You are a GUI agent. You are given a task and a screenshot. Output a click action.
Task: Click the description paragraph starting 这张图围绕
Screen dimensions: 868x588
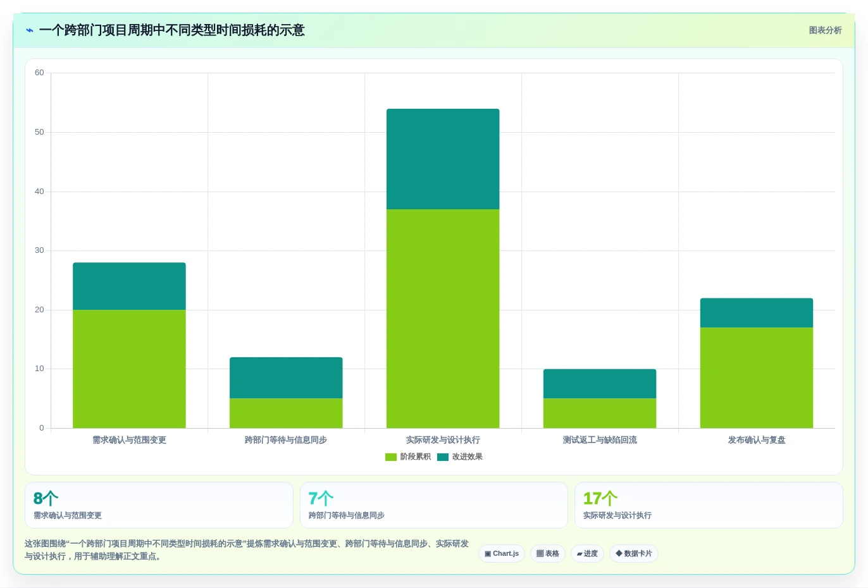pyautogui.click(x=247, y=550)
